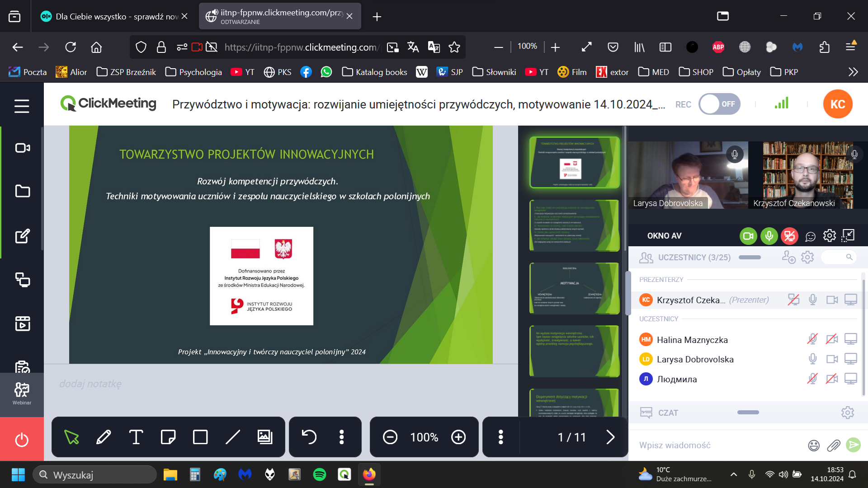Open the whiteboard edit sidebar icon

tap(23, 235)
